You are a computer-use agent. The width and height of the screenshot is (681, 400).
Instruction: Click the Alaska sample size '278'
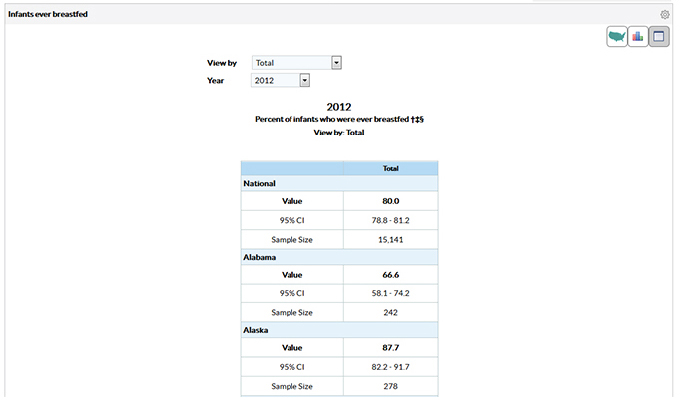(390, 387)
